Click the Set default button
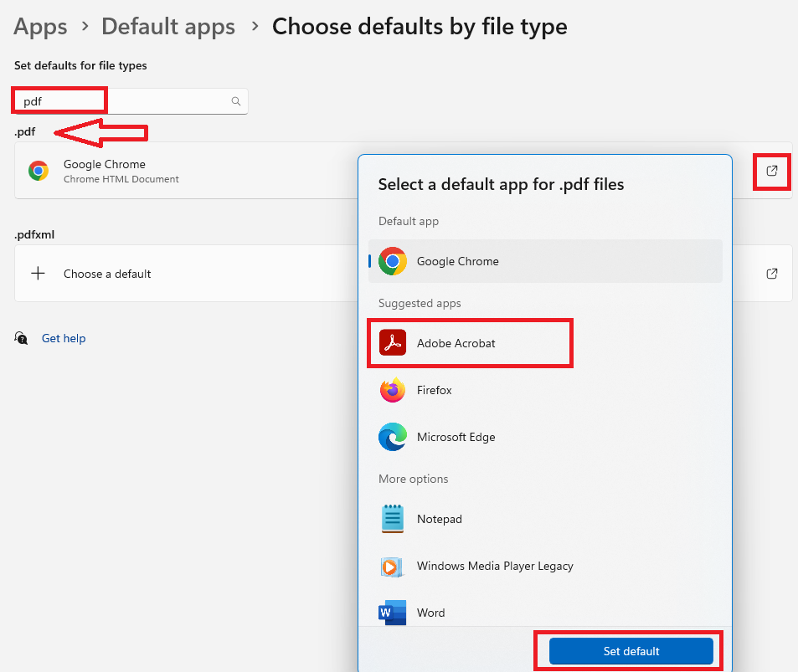Screen dimensions: 798x672 (631, 651)
